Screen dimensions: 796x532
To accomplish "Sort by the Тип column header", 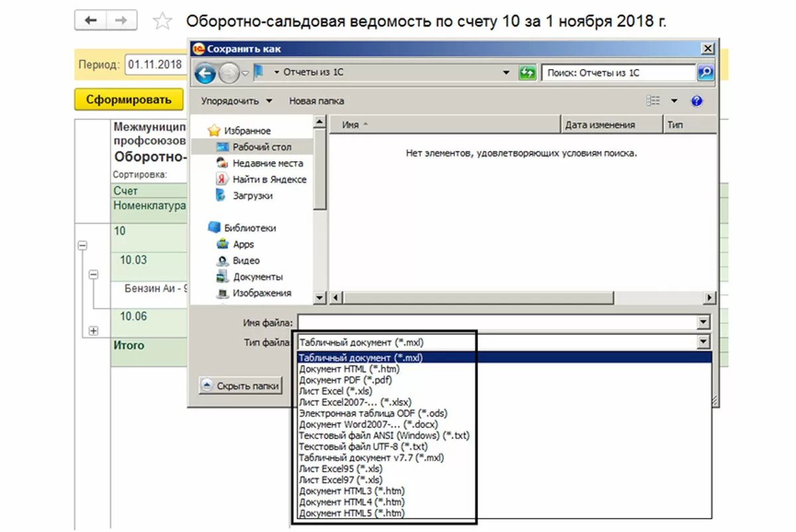I will [689, 125].
